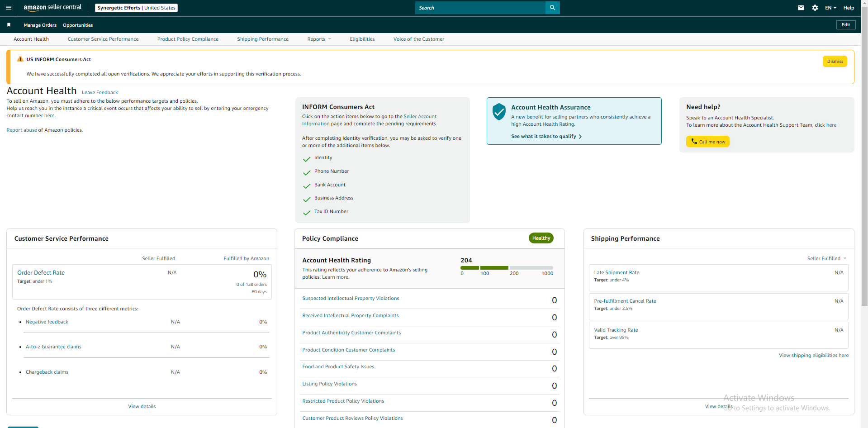Click the phone icon on Call me now
Viewport: 868px width, 428px height.
click(x=694, y=141)
